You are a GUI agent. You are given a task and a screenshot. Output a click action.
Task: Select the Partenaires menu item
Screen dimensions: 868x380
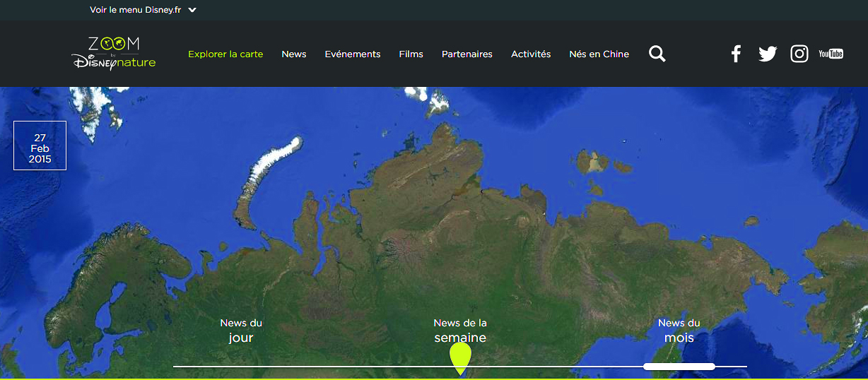point(467,54)
